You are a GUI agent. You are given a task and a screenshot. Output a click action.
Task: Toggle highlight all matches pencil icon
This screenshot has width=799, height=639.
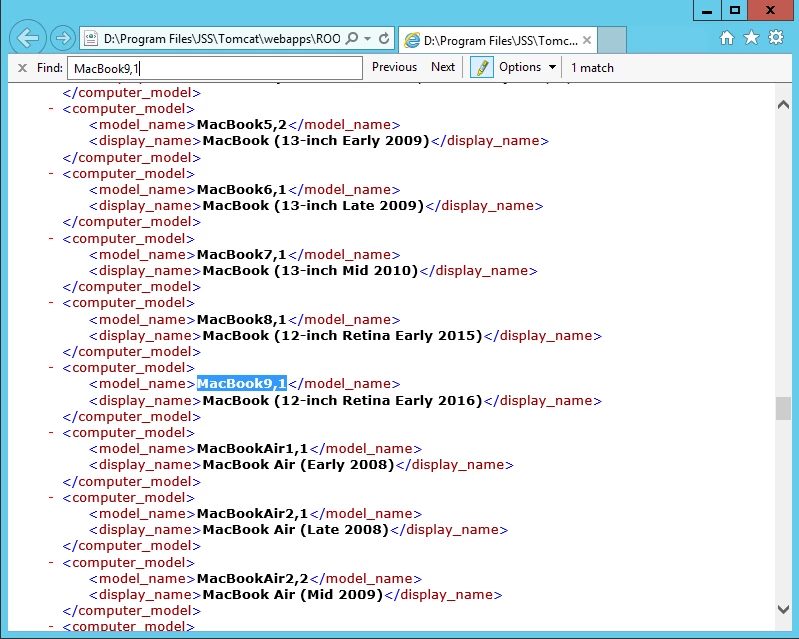point(482,67)
